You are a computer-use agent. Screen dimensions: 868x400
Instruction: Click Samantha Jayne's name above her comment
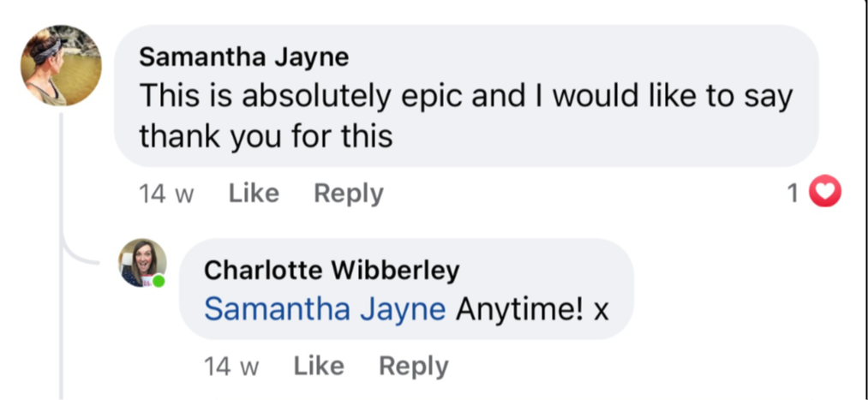tap(243, 57)
